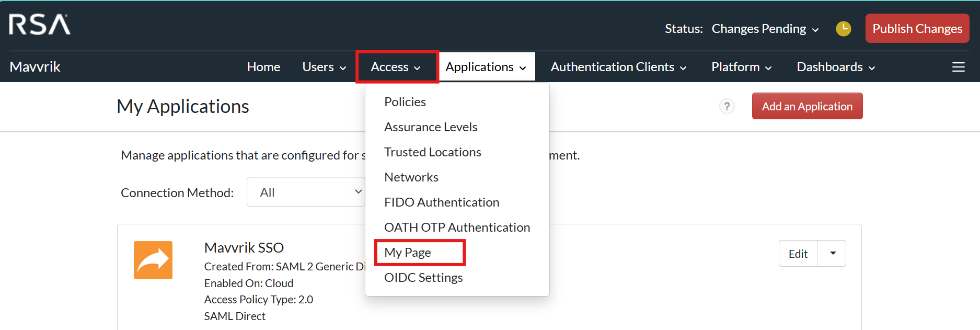The height and width of the screenshot is (330, 980).
Task: Open the Connection Method dropdown
Action: (306, 192)
